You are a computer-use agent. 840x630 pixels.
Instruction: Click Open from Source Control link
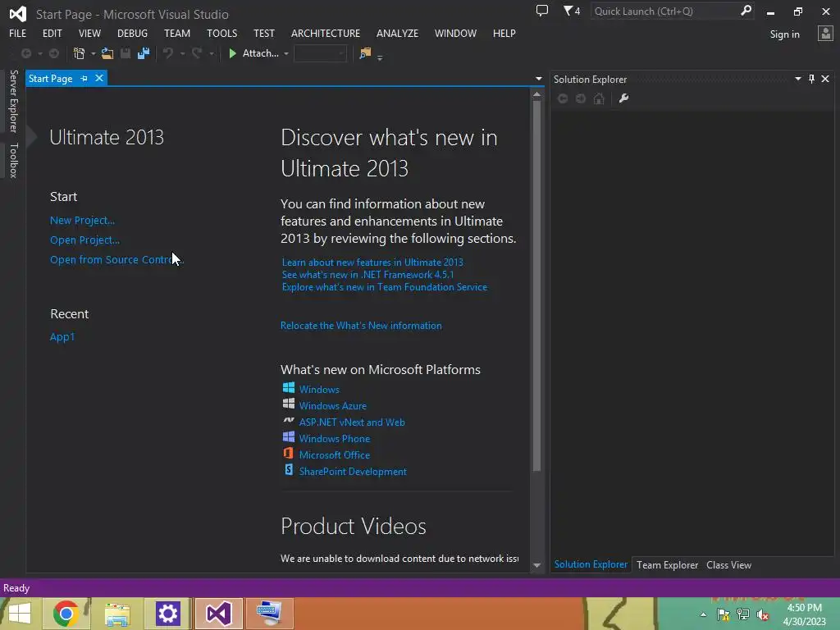pyautogui.click(x=116, y=259)
